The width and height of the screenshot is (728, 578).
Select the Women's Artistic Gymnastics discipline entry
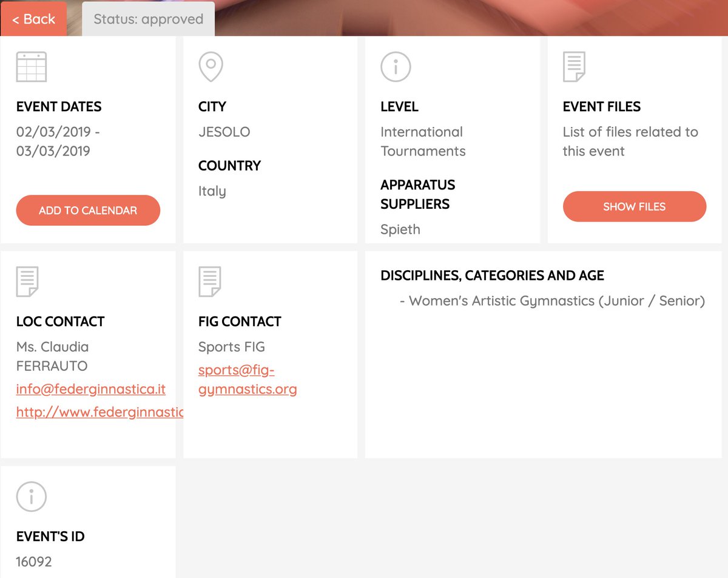tap(552, 301)
